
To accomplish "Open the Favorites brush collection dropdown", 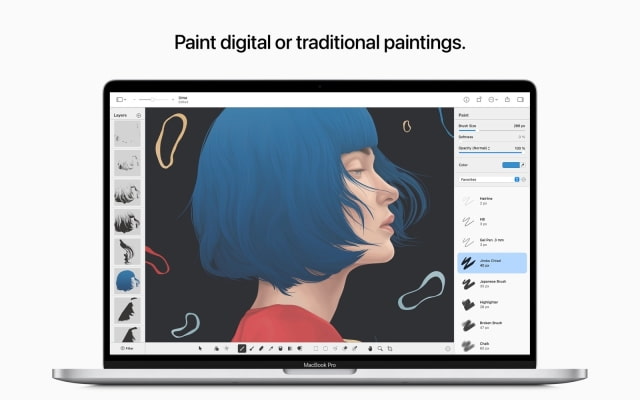I will click(489, 180).
